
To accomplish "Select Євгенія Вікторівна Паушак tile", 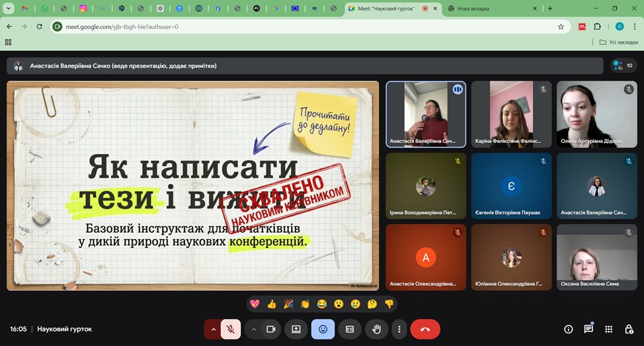I will (x=511, y=186).
